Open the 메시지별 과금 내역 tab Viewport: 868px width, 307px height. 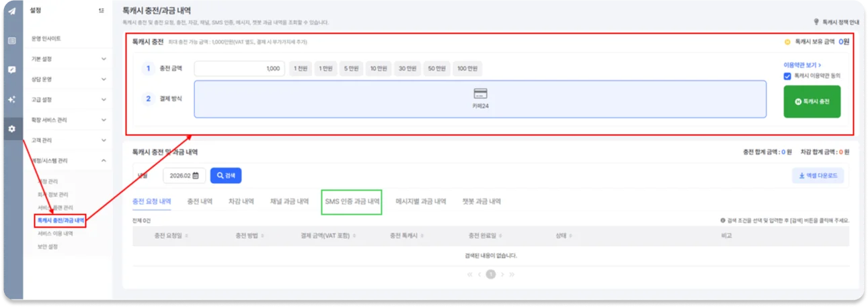[x=421, y=201]
